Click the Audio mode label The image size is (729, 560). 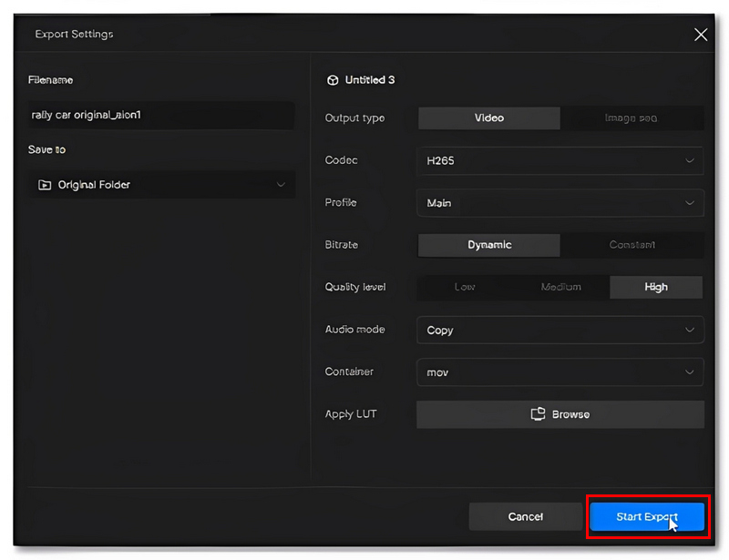pos(354,330)
